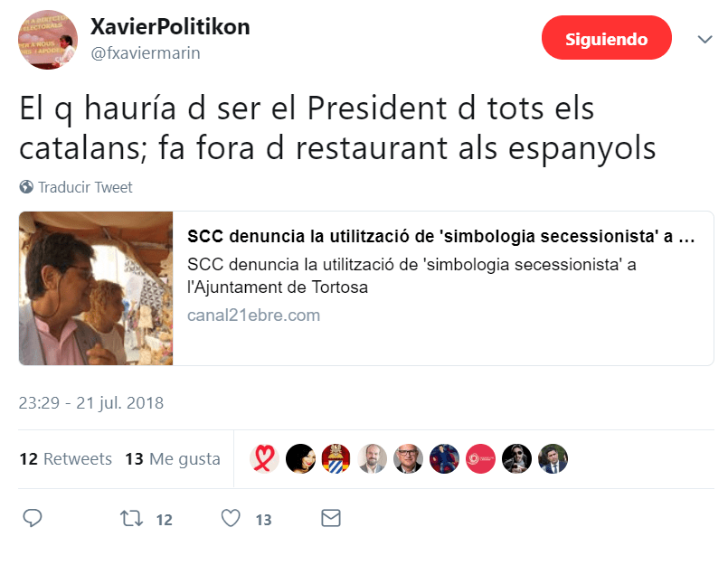The width and height of the screenshot is (728, 565).
Task: Send tweet via envelope message icon
Action: coord(331,518)
